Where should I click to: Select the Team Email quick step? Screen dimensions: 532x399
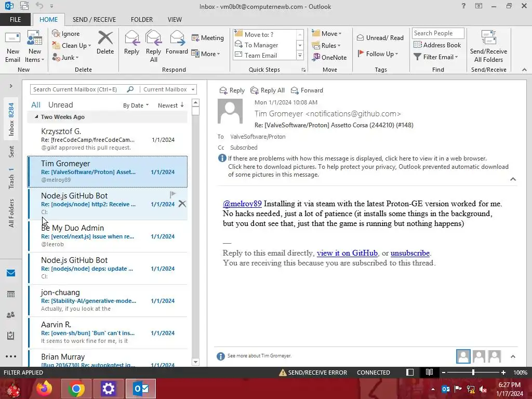click(x=264, y=55)
